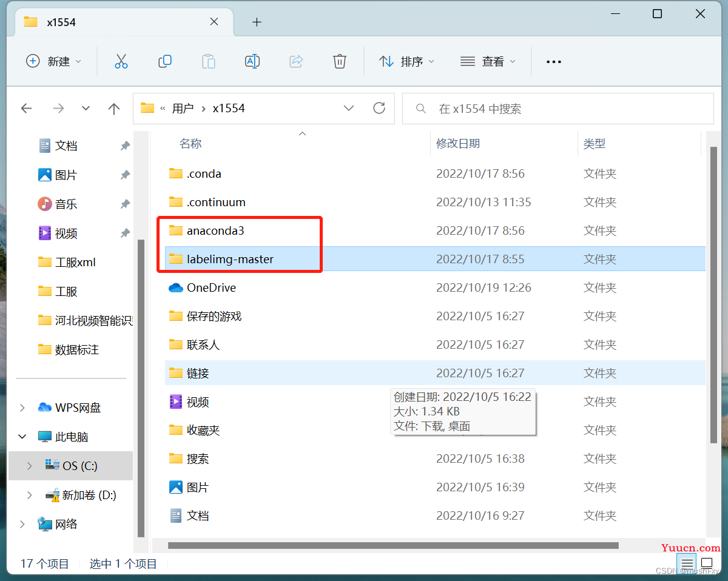728x581 pixels.
Task: Select the .conda folder
Action: [x=435, y=173]
